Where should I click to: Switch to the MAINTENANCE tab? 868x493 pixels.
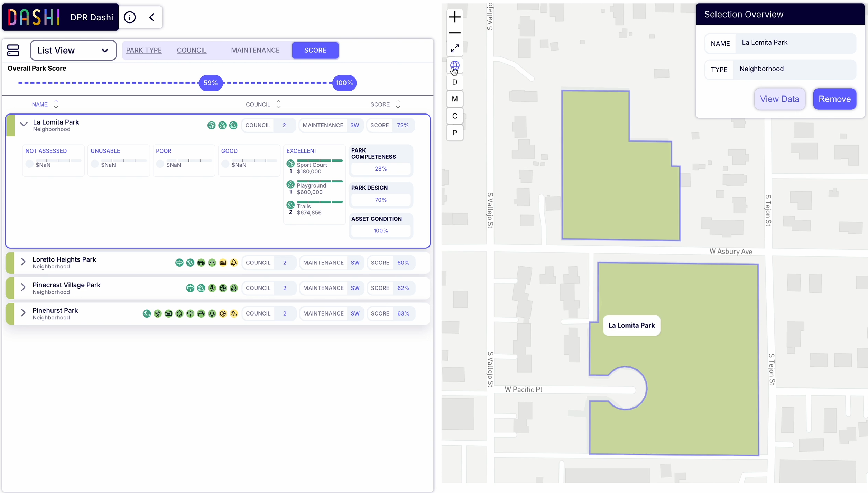coord(255,50)
